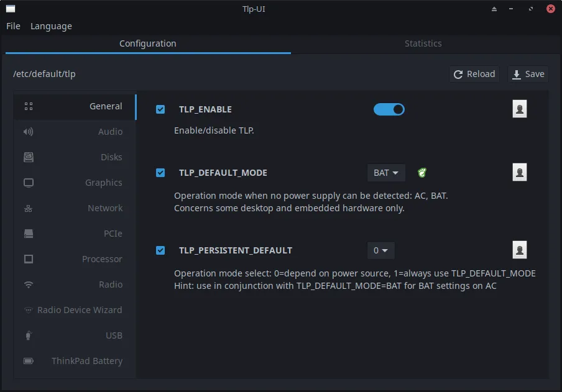Open the PCIe category icon
Screen dimensions: 562x392
(x=29, y=234)
